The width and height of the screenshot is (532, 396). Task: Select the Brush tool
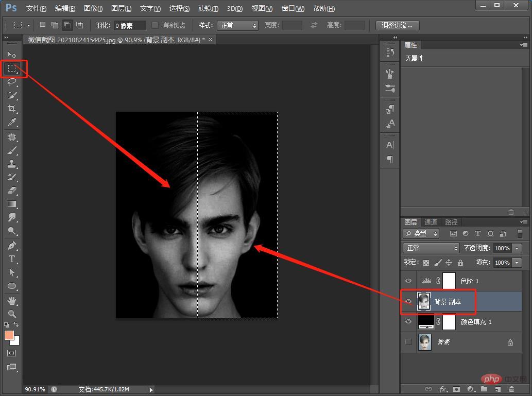coord(12,150)
